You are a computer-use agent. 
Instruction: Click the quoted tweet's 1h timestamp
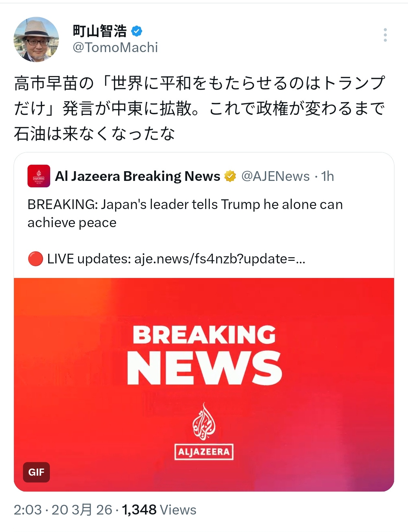click(327, 176)
